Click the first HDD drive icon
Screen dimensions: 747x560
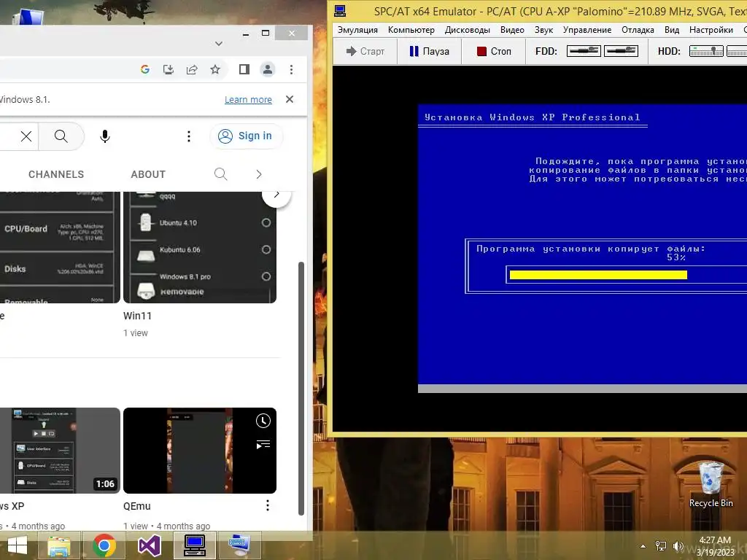tap(706, 51)
